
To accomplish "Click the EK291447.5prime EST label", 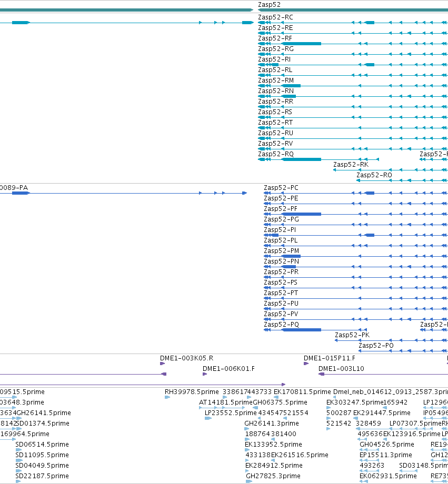I will pos(382,412).
